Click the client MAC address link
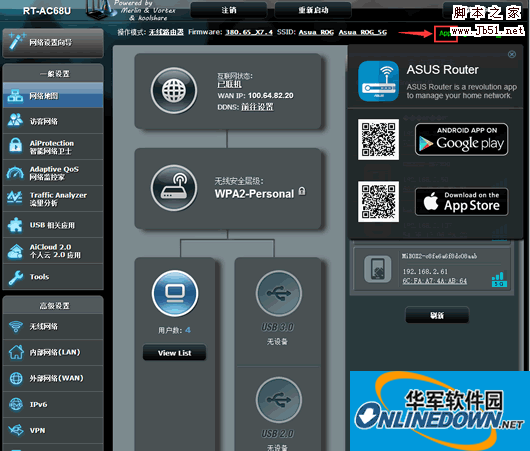Viewport: 530px width, 451px height. pyautogui.click(x=435, y=281)
